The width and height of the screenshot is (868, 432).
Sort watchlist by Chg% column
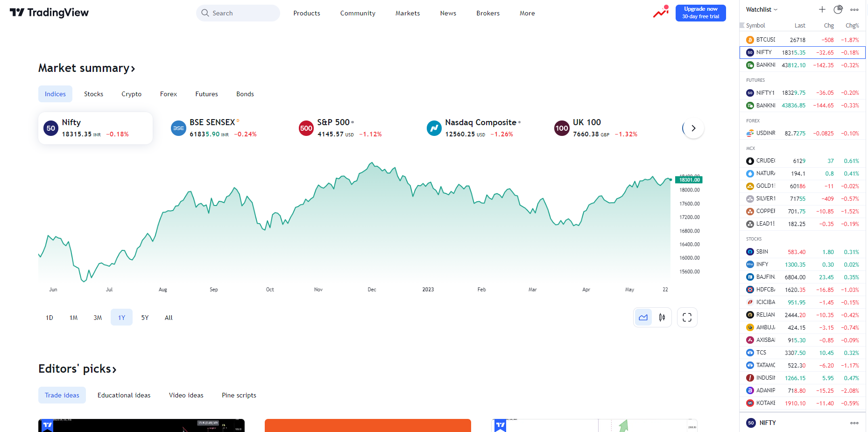click(x=852, y=25)
